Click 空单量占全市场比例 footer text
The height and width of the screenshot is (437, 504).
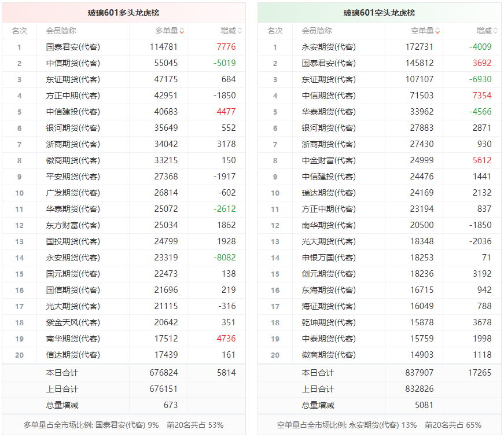[379, 425]
